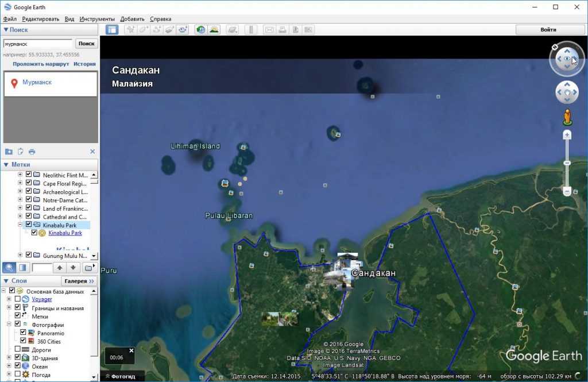Enable the Voyager layer checkbox
588x382 pixels.
pyautogui.click(x=18, y=299)
